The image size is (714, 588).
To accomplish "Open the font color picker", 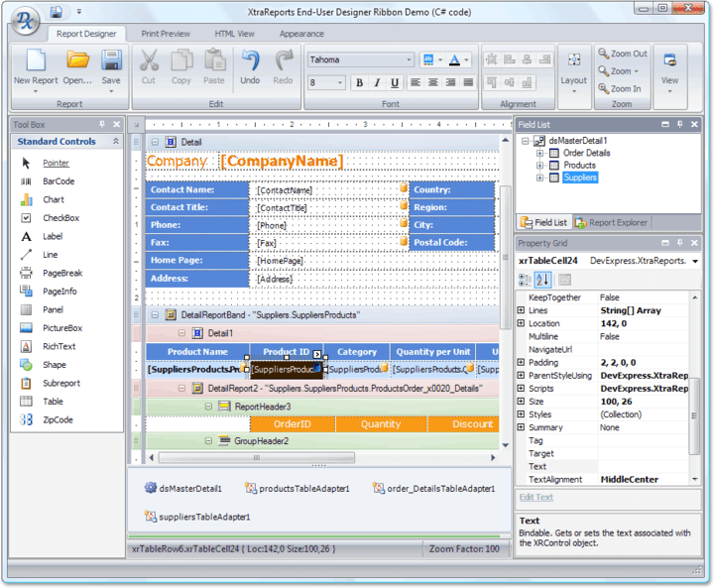I will [458, 59].
